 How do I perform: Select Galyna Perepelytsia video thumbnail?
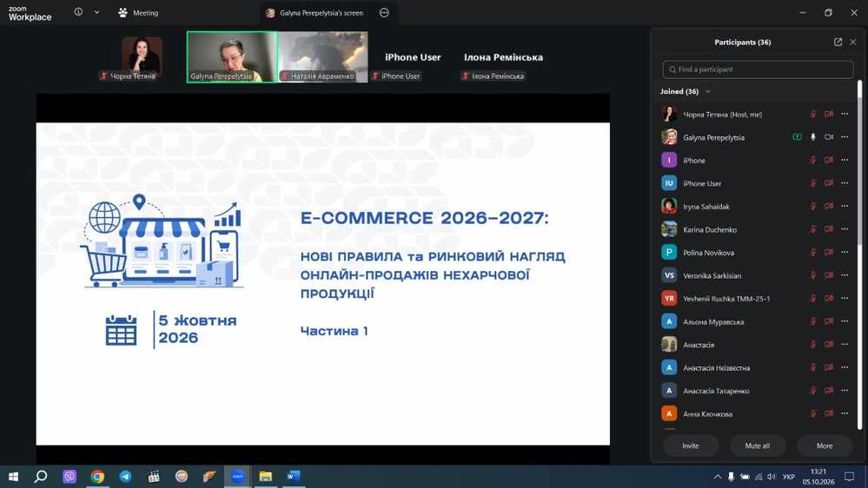tap(232, 57)
